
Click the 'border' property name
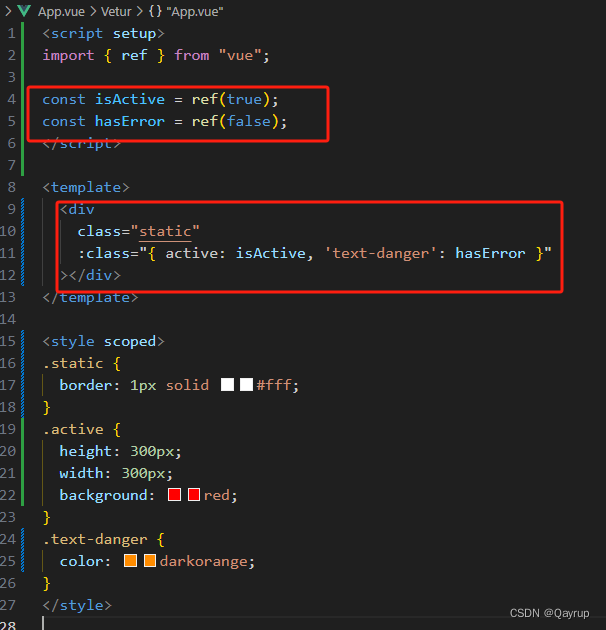(86, 385)
